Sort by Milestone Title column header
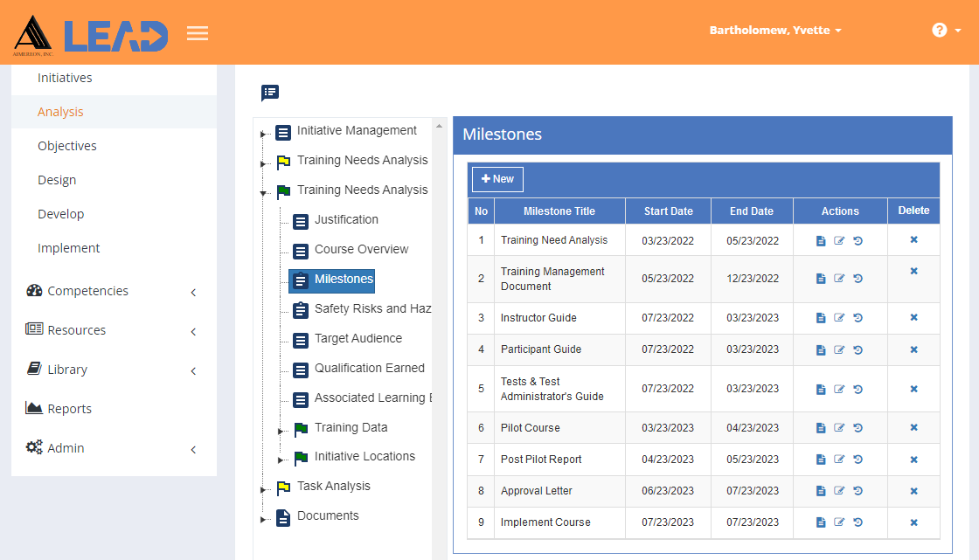Screen dimensions: 979x560 pyautogui.click(x=559, y=211)
